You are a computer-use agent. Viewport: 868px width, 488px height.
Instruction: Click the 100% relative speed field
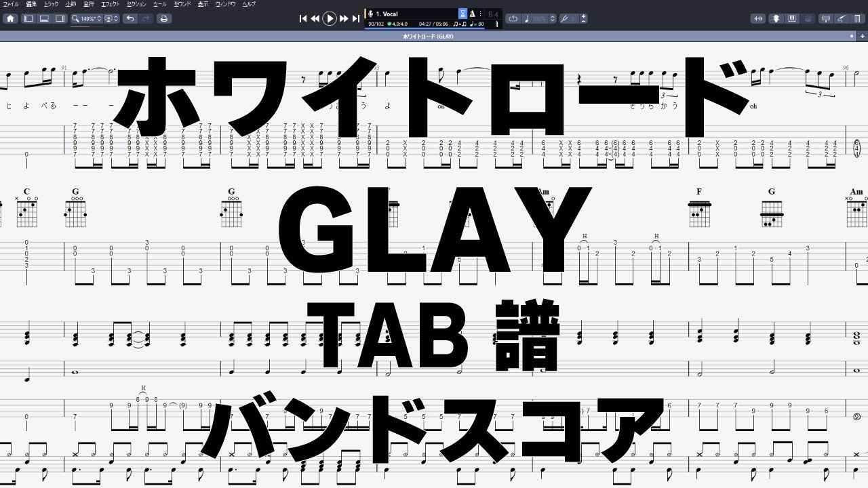tap(540, 18)
